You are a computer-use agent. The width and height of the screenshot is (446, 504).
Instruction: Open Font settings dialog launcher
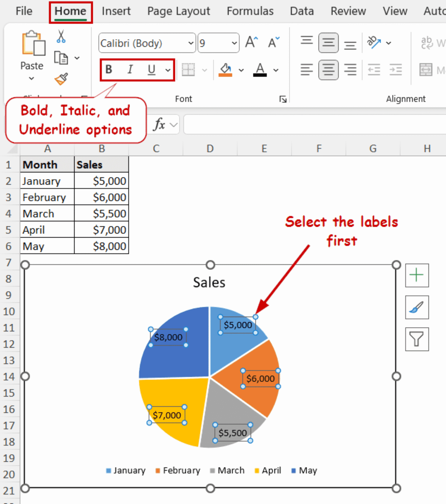click(283, 99)
